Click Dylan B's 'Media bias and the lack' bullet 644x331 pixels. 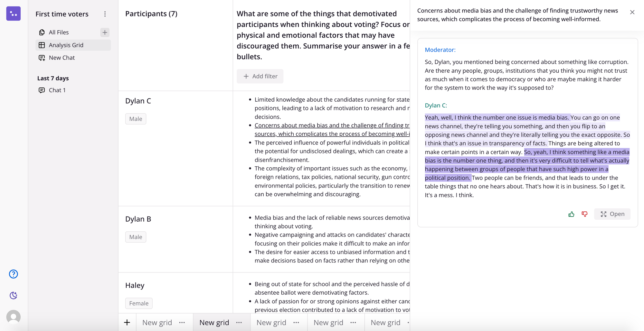click(332, 222)
